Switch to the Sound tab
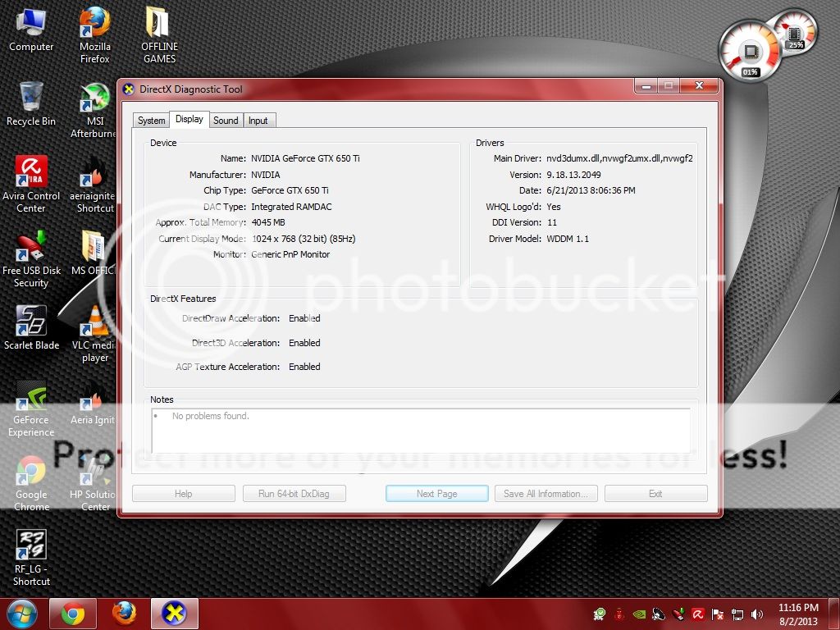840x630 pixels. (x=226, y=121)
